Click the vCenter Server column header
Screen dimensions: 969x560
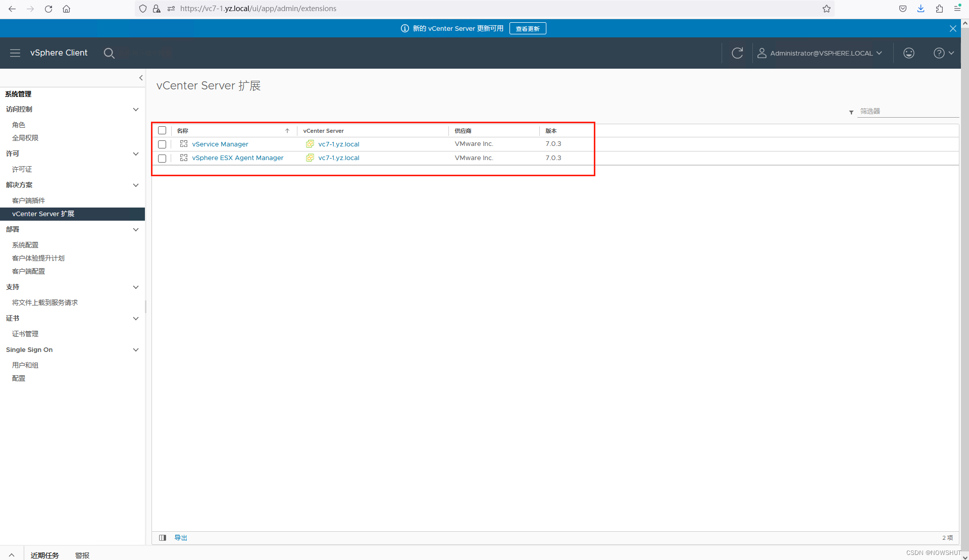point(323,131)
